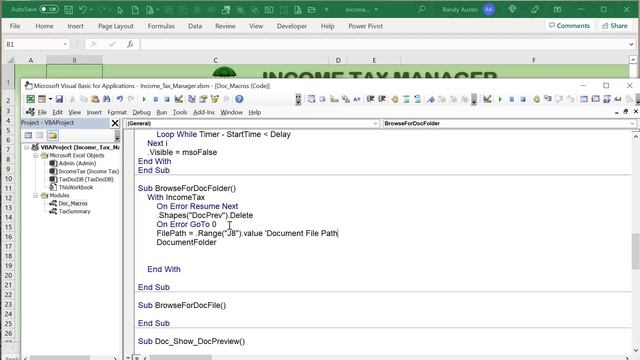Open the Properties Window toolbar icon
This screenshot has height=360, width=640.
tap(203, 99)
